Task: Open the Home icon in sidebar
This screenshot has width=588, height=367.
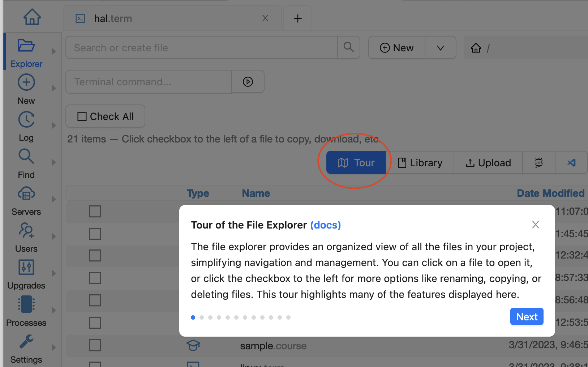Action: pyautogui.click(x=32, y=17)
